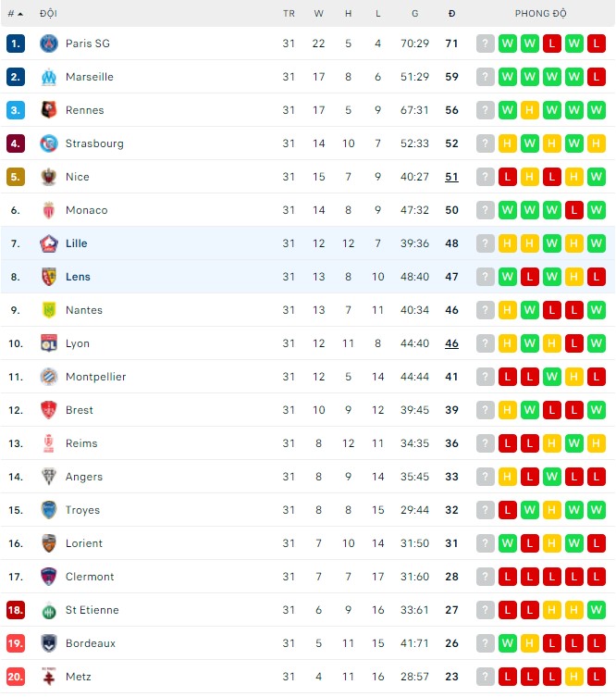Click the rank 18 red position badge
The image size is (616, 697).
(x=15, y=610)
